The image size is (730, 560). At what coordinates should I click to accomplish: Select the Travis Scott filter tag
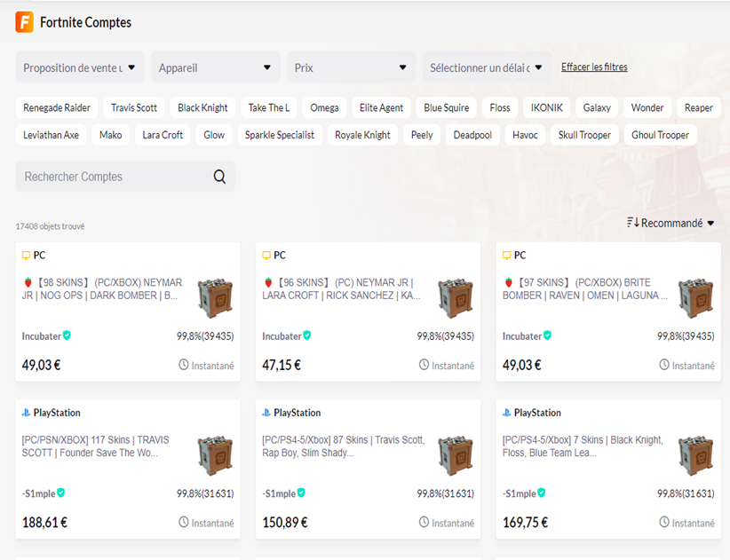pos(134,108)
